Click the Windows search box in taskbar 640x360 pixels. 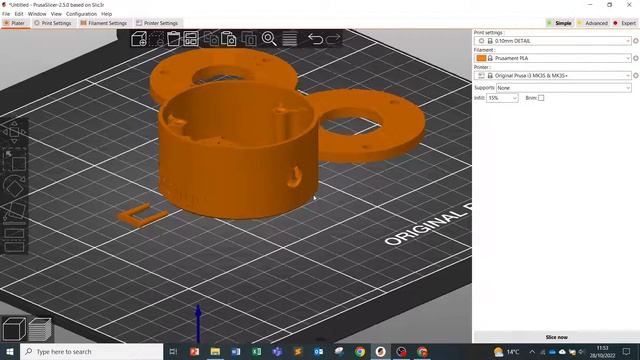click(x=91, y=351)
